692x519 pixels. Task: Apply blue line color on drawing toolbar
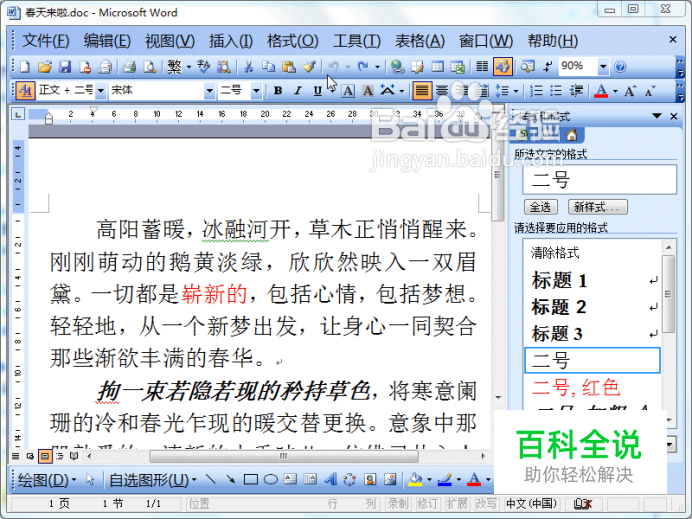click(444, 479)
